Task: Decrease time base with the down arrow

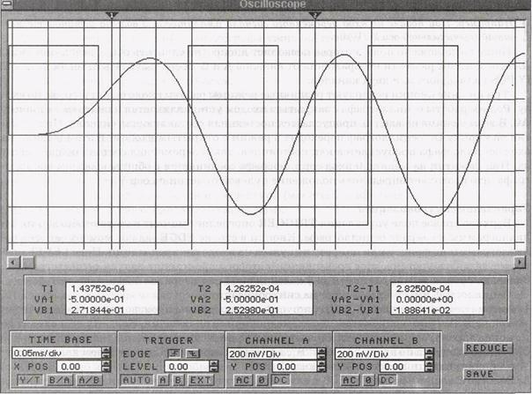Action: pos(107,355)
